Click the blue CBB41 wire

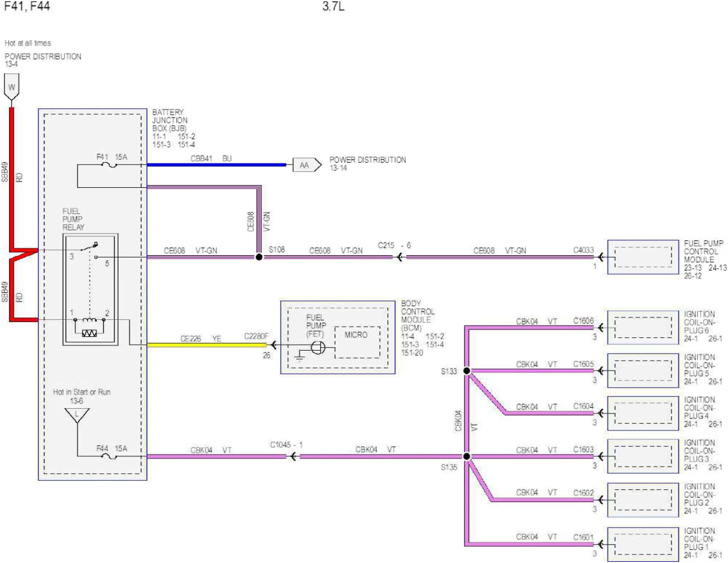(217, 165)
